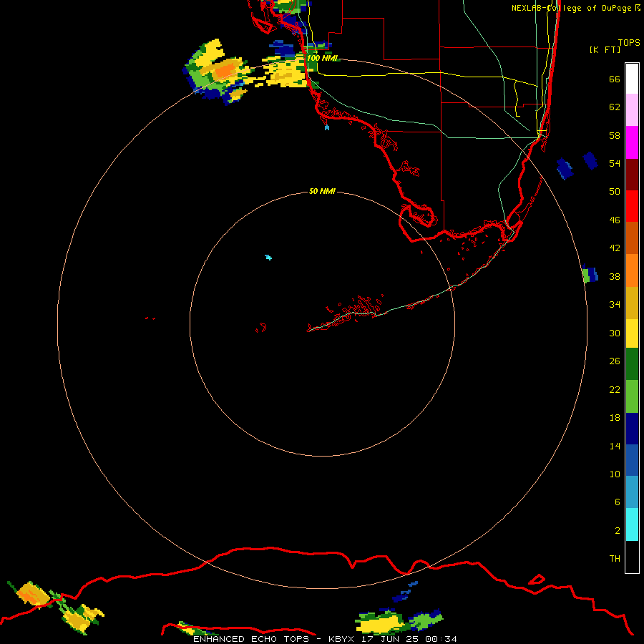This screenshot has width=644, height=644.
Task: Click the 30 legend value
Action: click(x=615, y=333)
